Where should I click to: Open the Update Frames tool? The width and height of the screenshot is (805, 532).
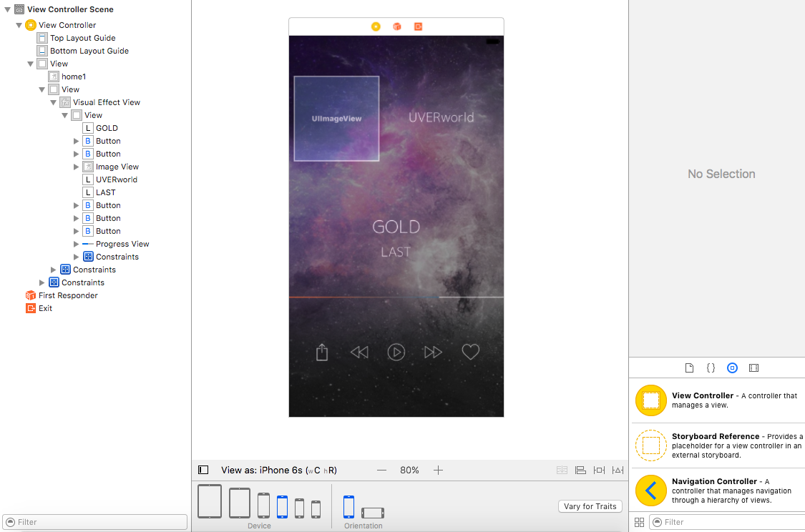pos(562,470)
